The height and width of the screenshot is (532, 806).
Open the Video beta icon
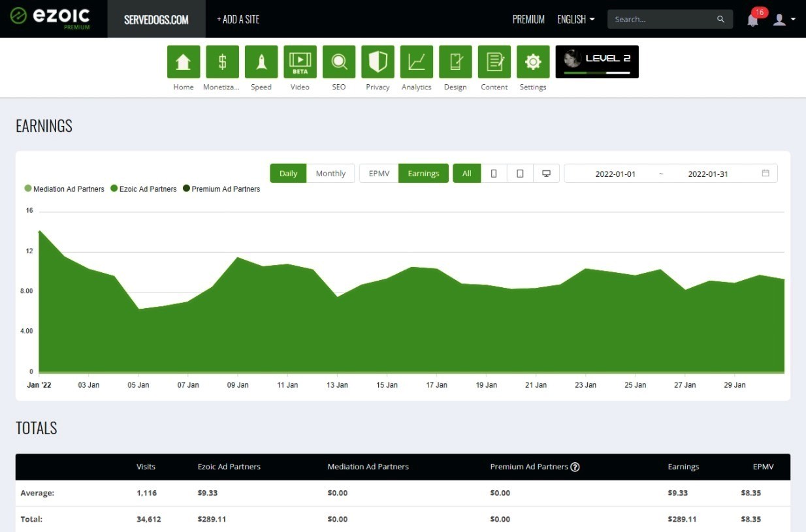click(x=300, y=62)
